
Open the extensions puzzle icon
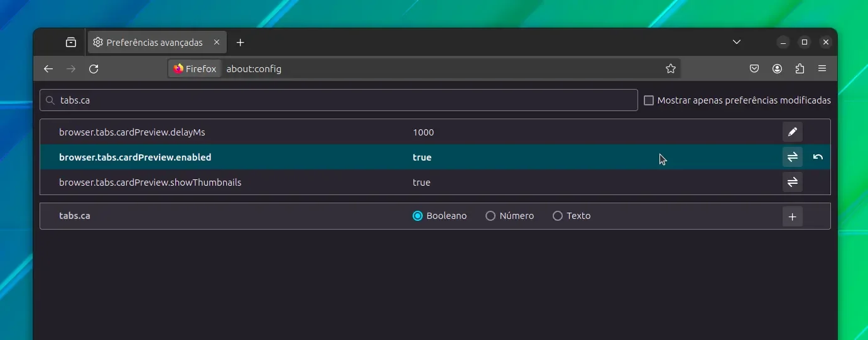(x=800, y=69)
